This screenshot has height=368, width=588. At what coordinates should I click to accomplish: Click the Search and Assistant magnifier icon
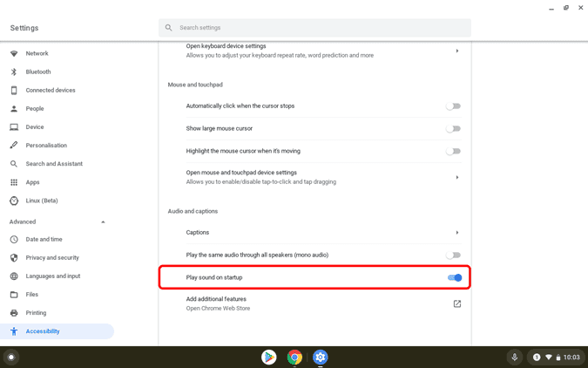tap(14, 164)
